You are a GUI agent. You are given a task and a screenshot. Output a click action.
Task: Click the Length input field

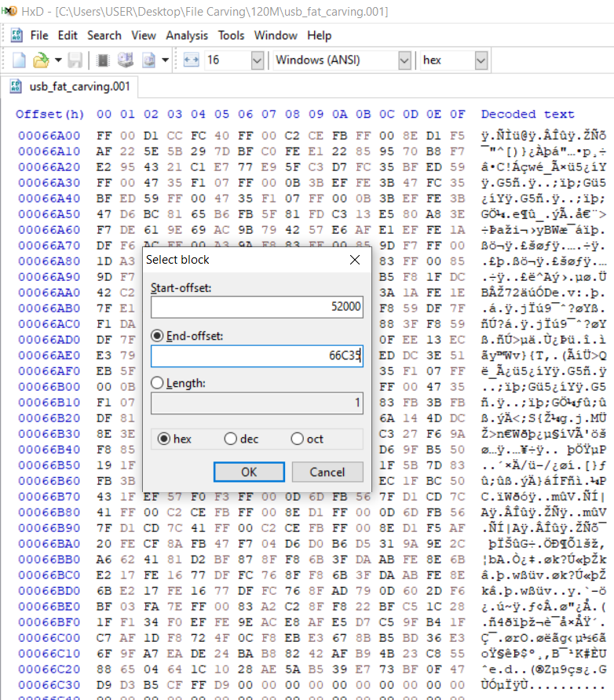pyautogui.click(x=257, y=403)
